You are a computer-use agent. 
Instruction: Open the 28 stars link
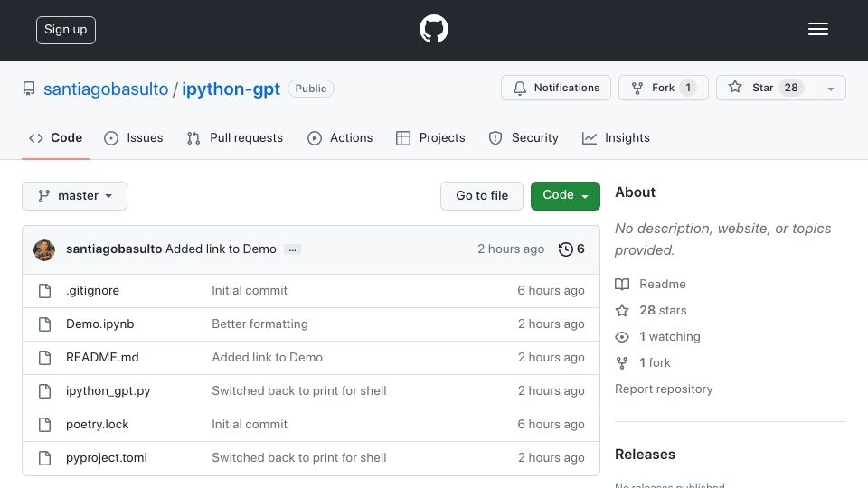coord(663,310)
